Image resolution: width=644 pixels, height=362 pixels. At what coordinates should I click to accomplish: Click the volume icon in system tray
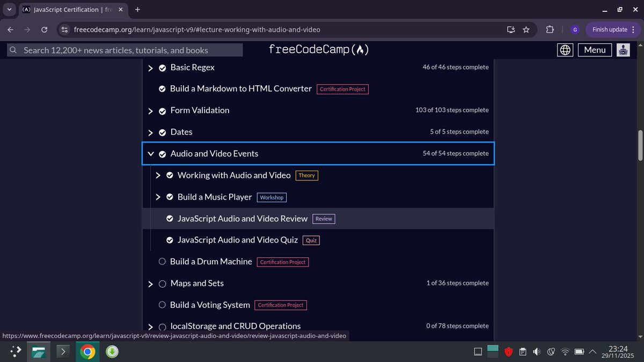click(x=537, y=351)
